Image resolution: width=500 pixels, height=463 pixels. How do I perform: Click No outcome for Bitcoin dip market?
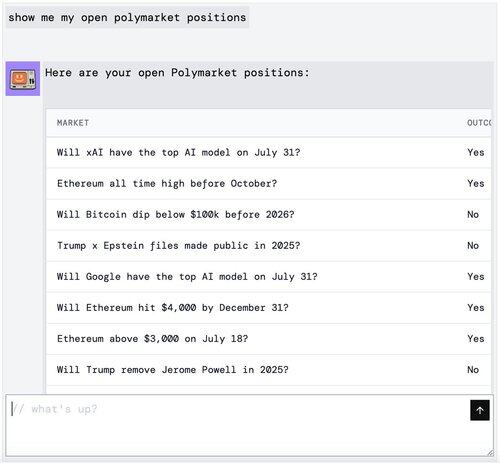[x=473, y=215]
